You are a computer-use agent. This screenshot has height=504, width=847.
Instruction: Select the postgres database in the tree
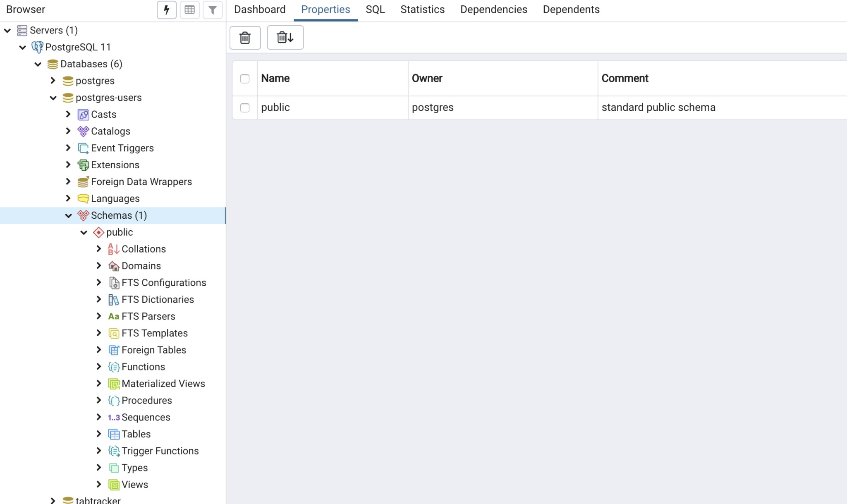(x=95, y=81)
